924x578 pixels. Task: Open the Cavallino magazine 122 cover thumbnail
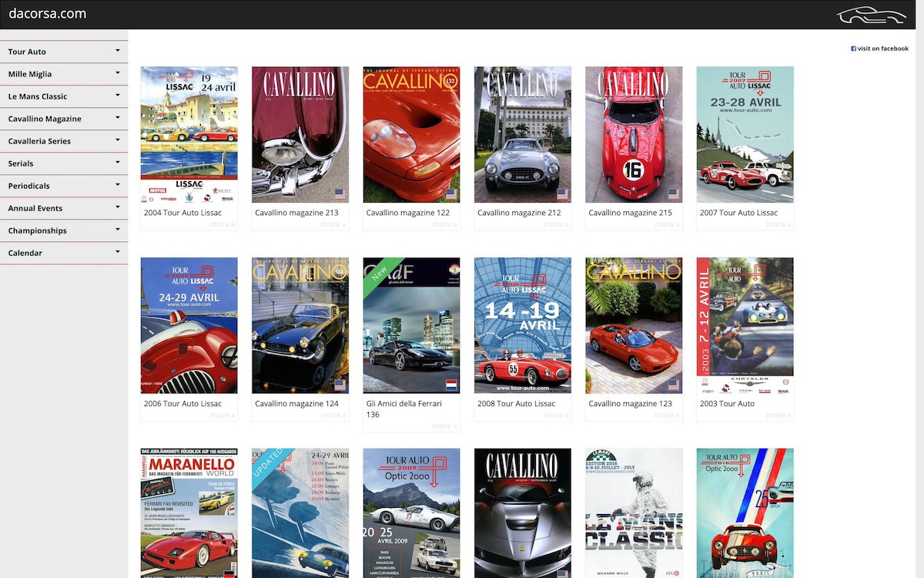pyautogui.click(x=412, y=135)
